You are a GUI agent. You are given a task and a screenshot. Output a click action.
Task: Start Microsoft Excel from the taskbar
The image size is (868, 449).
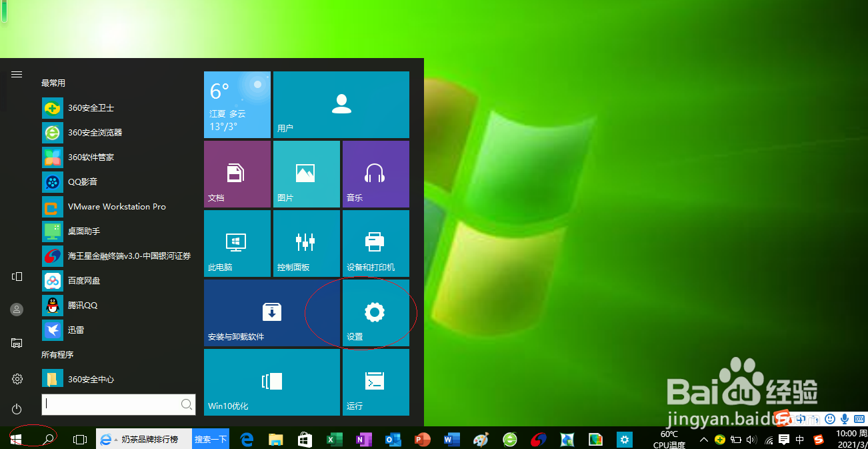click(x=334, y=440)
